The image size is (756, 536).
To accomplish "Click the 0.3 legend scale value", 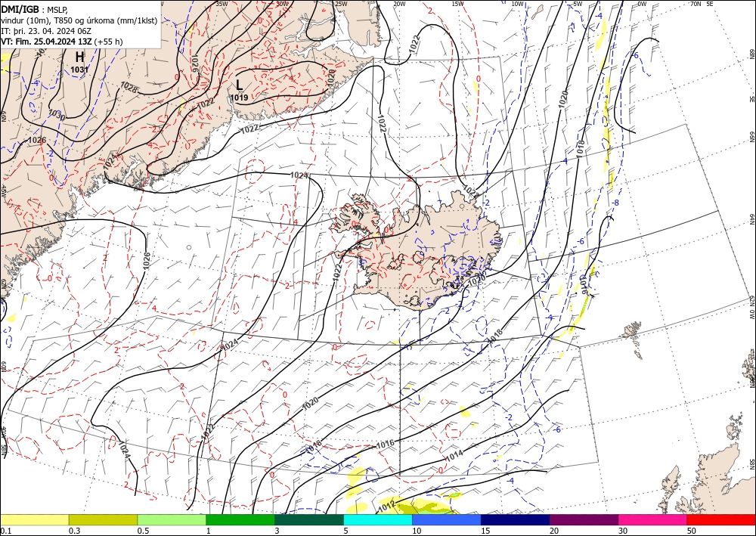I will pyautogui.click(x=74, y=531).
